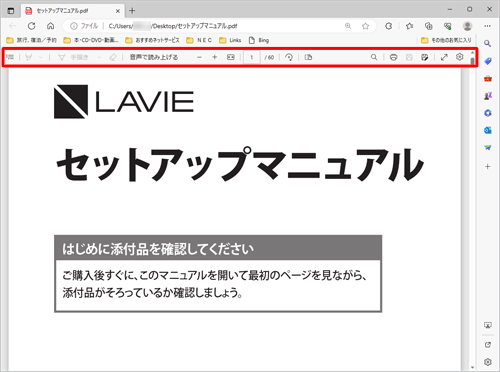Open sidebar tools briefcase icon
Screen dimensions: 500x372
(488, 79)
